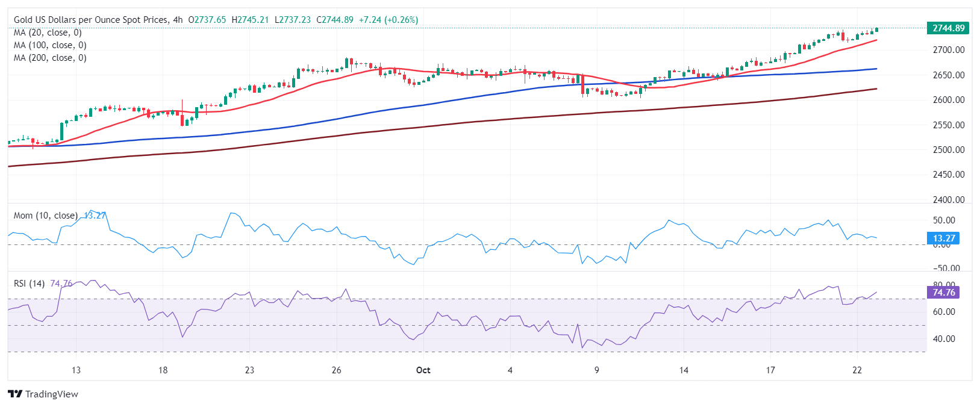
Task: Click the green current price tag 2744.89
Action: [948, 28]
